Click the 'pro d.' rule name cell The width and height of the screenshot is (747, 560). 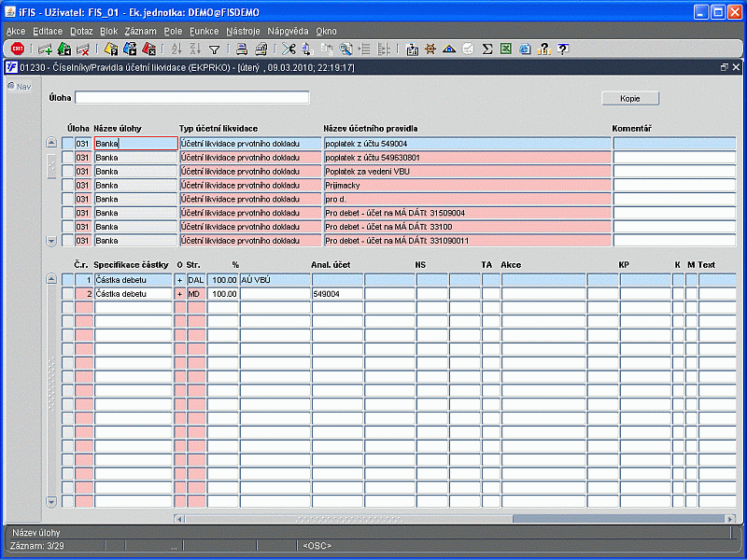tap(468, 199)
